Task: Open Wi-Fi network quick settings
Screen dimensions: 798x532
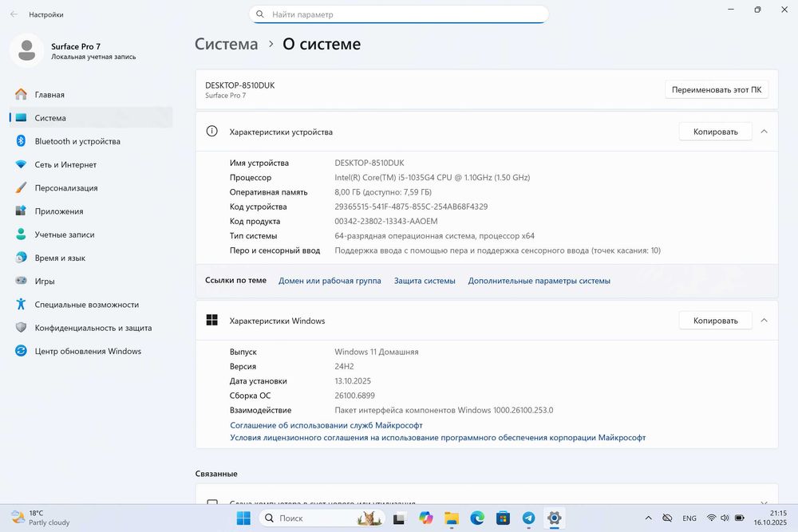Action: (x=712, y=518)
